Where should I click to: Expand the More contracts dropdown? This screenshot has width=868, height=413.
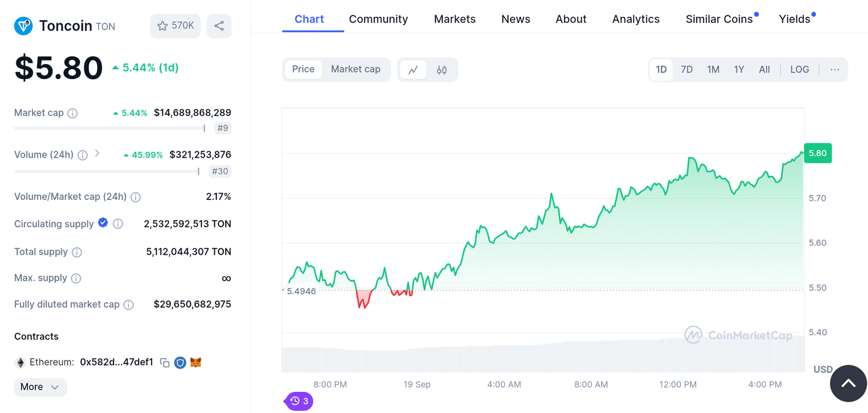click(x=40, y=387)
